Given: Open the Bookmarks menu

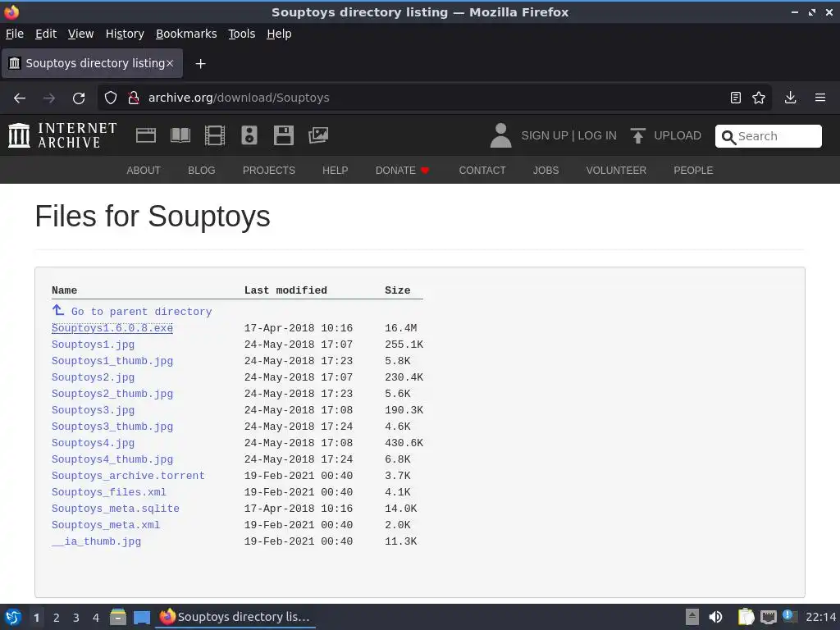Looking at the screenshot, I should 186,34.
